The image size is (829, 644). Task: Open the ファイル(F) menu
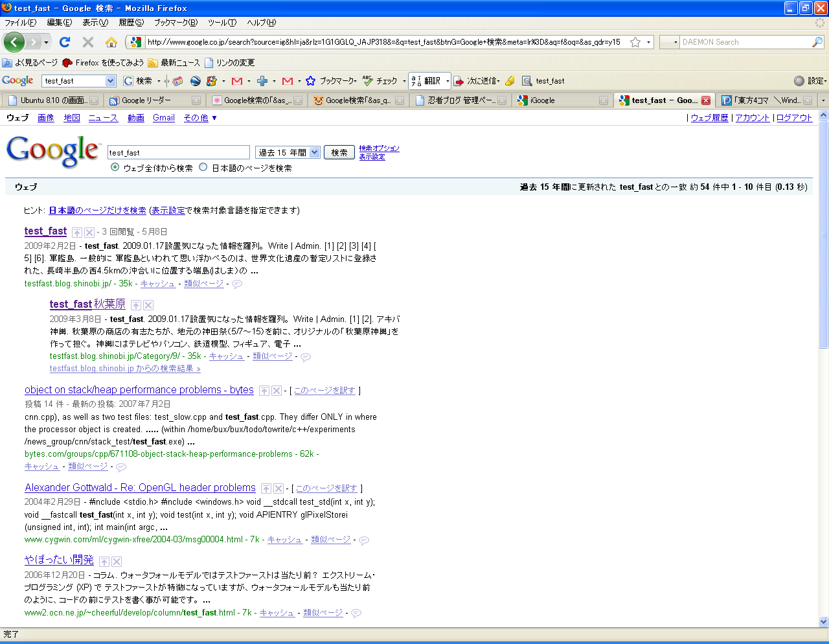[20, 23]
